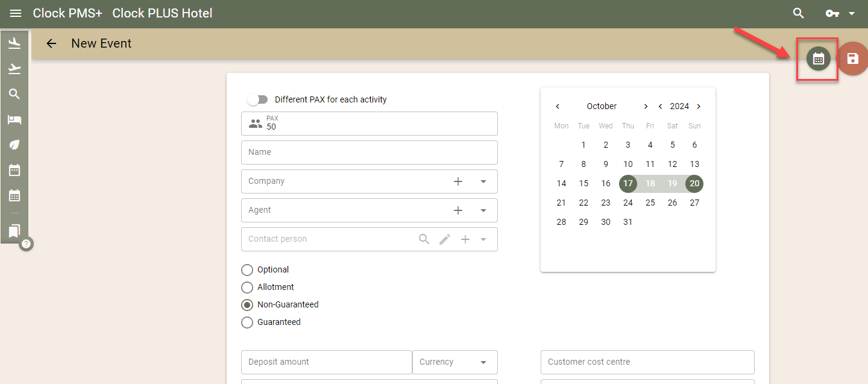Expand the Company dropdown arrow
The image size is (868, 384).
[483, 181]
